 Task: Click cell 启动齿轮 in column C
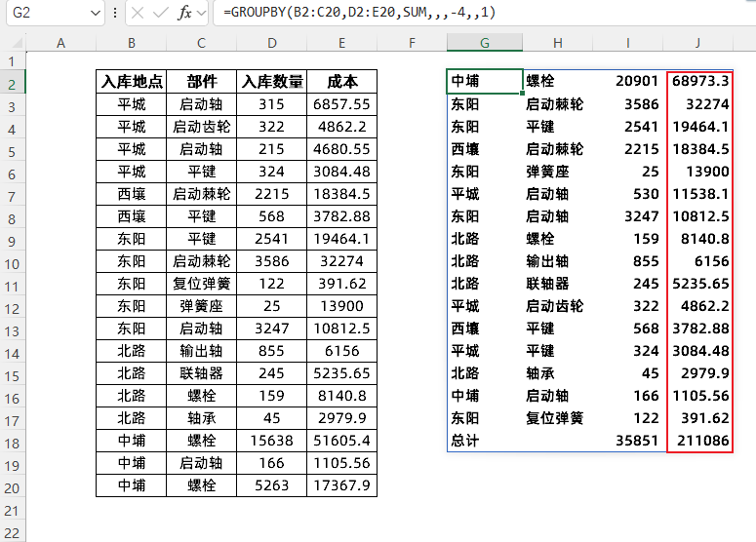(202, 127)
